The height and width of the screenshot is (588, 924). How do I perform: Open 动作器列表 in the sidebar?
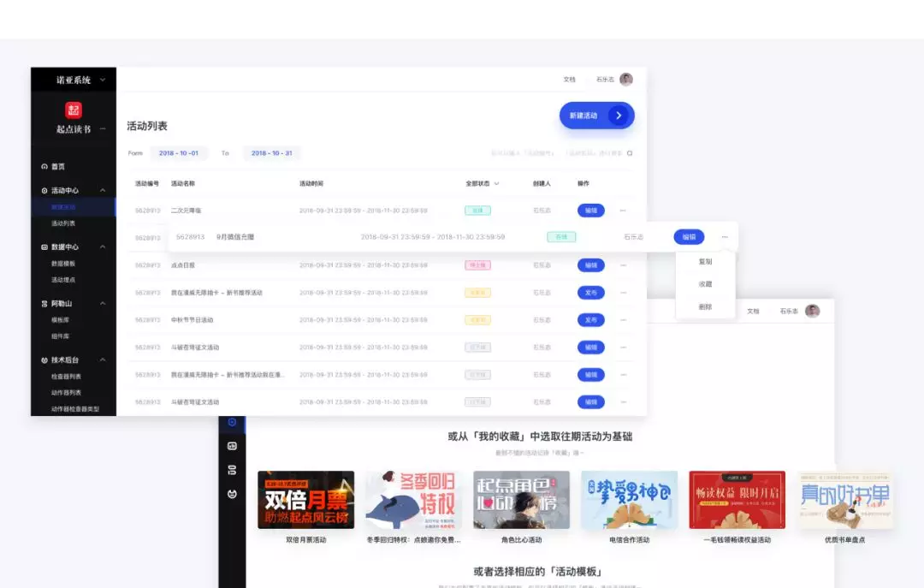pos(66,393)
